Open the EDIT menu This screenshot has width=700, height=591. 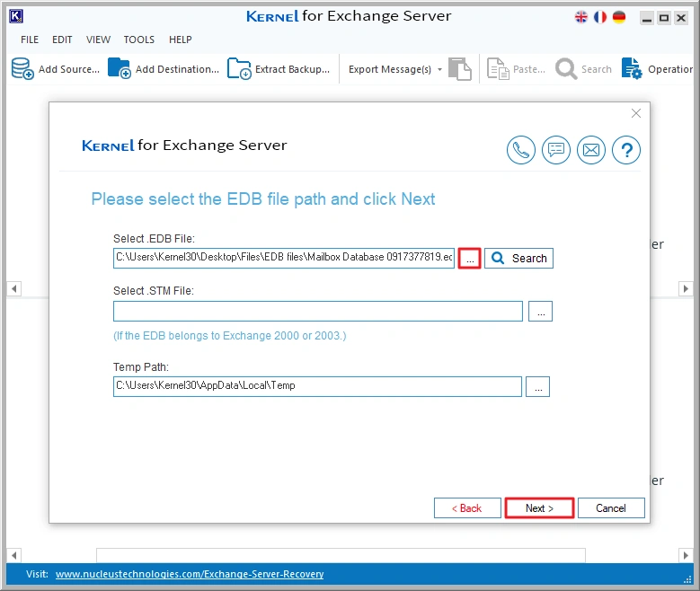62,40
